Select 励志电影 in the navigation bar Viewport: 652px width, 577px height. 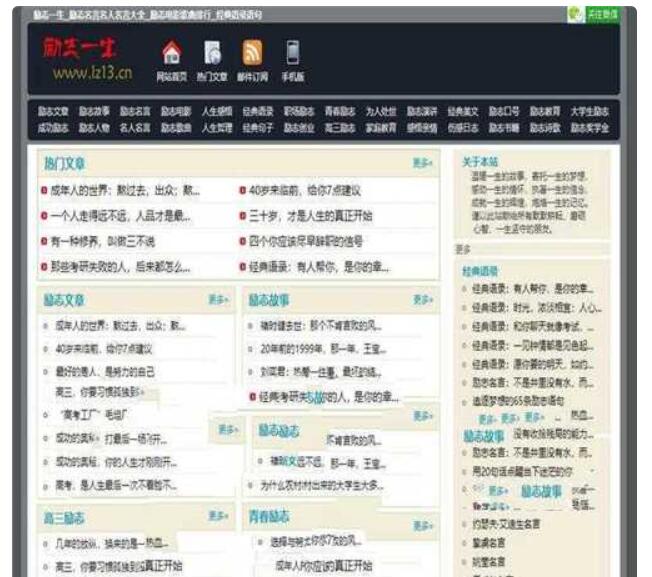pos(176,112)
